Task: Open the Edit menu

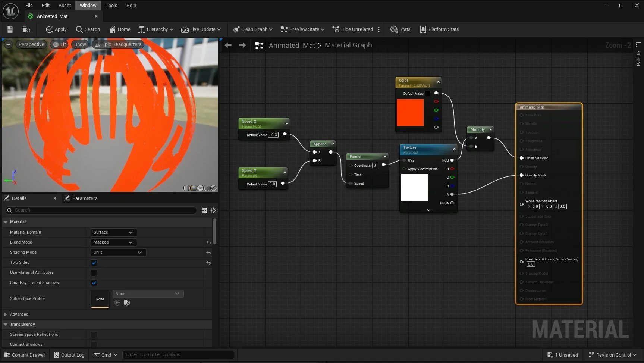Action: [45, 5]
